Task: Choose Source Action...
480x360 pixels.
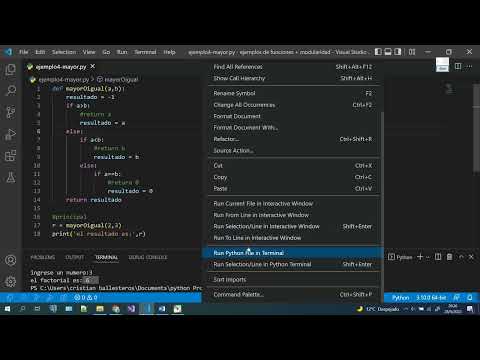Action: 293,151
